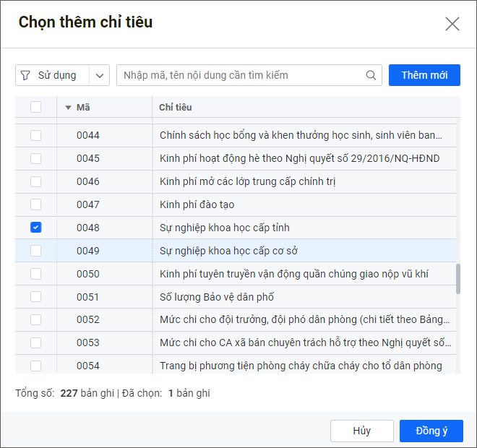Viewport: 477px width, 448px height.
Task: Click the vertical scrollbar thumb
Action: click(x=458, y=278)
